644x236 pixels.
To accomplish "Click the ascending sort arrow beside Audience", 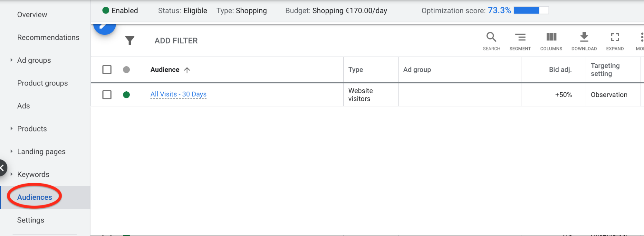I will click(187, 70).
